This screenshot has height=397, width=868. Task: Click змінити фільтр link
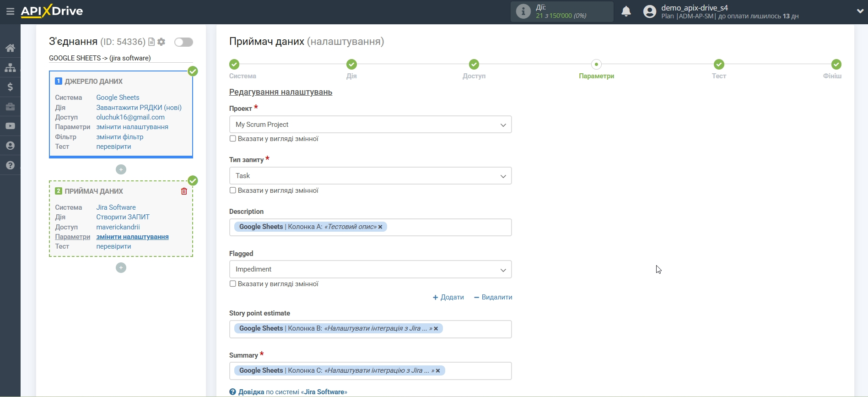coord(120,137)
